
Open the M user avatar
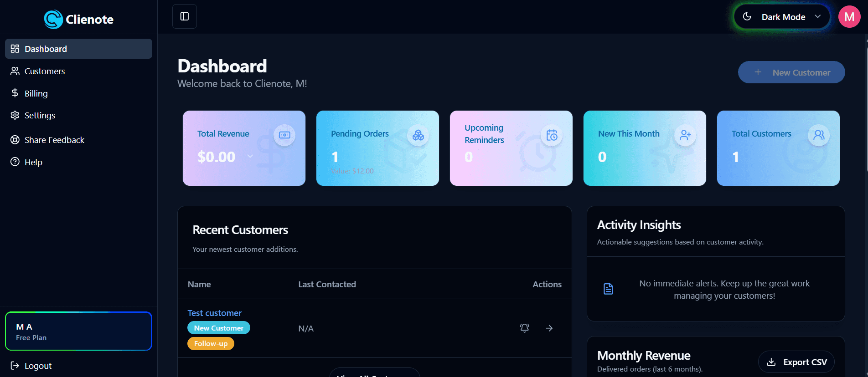click(849, 17)
